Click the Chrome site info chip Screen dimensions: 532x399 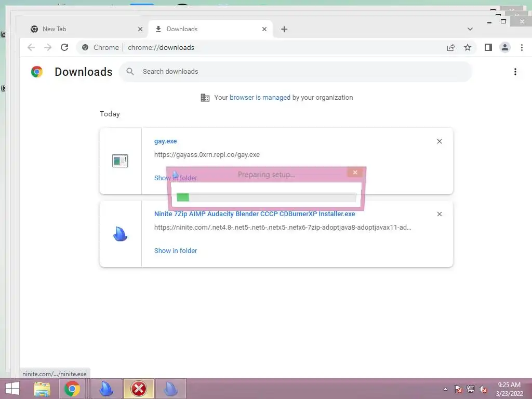click(x=101, y=47)
